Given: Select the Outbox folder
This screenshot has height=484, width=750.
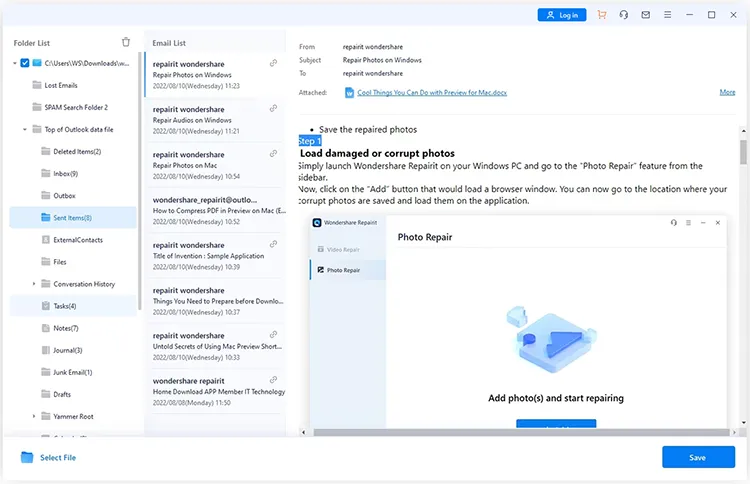Looking at the screenshot, I should 64,196.
